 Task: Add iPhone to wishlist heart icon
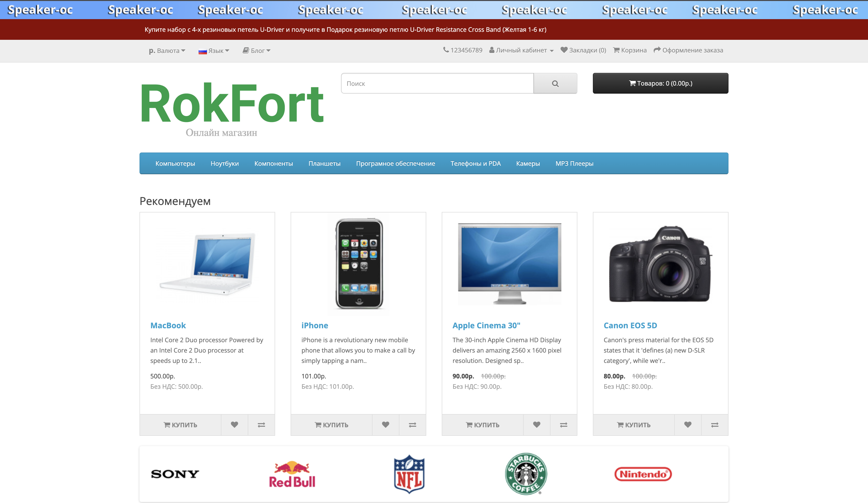385,424
